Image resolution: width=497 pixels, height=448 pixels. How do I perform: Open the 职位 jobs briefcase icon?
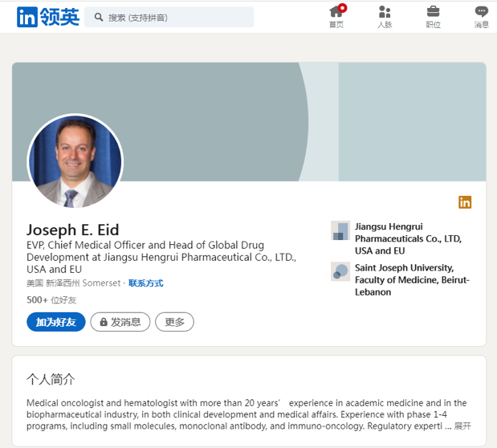click(433, 11)
